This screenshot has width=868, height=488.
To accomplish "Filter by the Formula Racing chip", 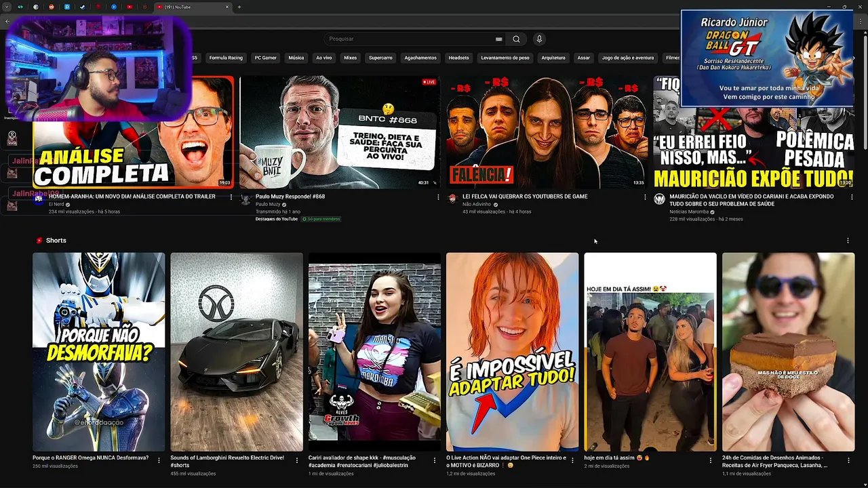I will [226, 58].
